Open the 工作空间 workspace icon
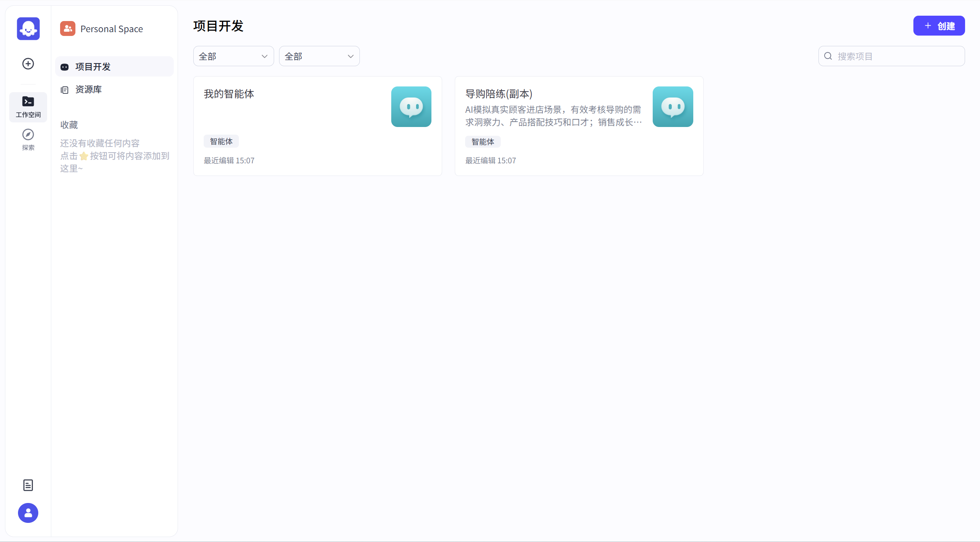 click(x=28, y=107)
